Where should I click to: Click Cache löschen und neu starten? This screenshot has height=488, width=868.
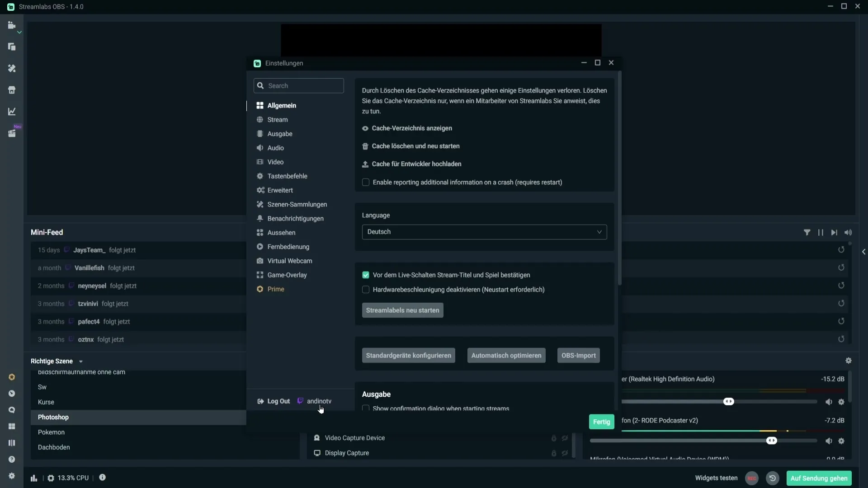coord(415,146)
